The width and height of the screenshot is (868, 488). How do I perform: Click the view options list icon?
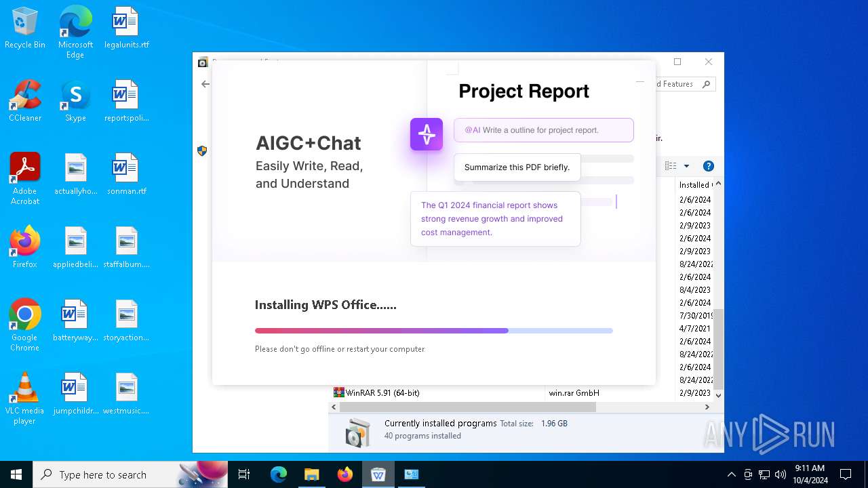[x=671, y=166]
